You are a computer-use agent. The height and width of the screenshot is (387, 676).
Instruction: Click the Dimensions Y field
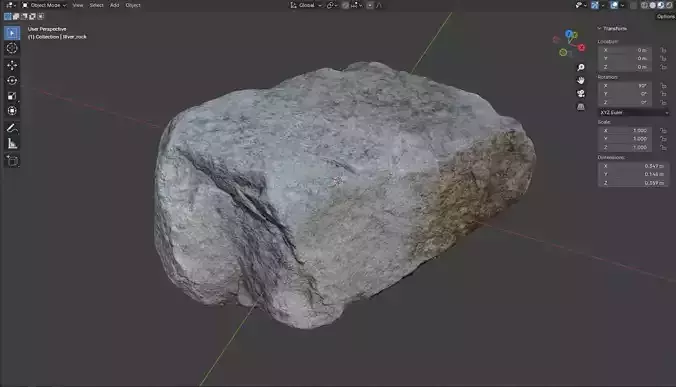click(633, 174)
